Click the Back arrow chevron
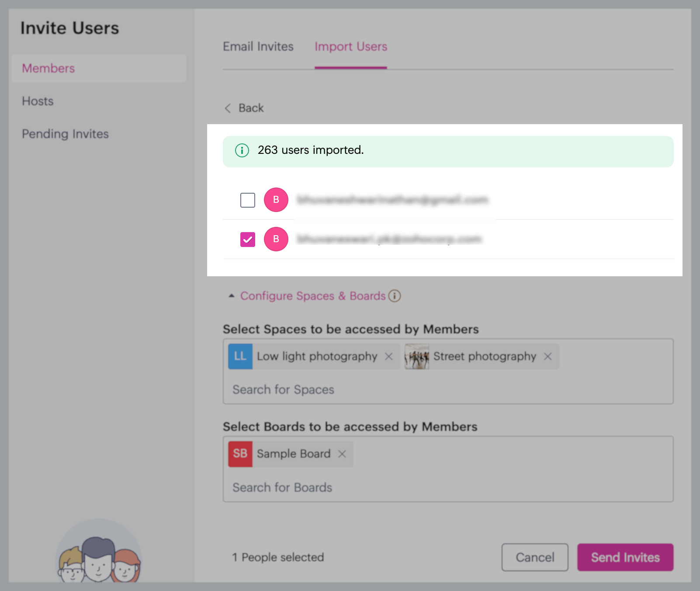The height and width of the screenshot is (591, 700). tap(228, 108)
